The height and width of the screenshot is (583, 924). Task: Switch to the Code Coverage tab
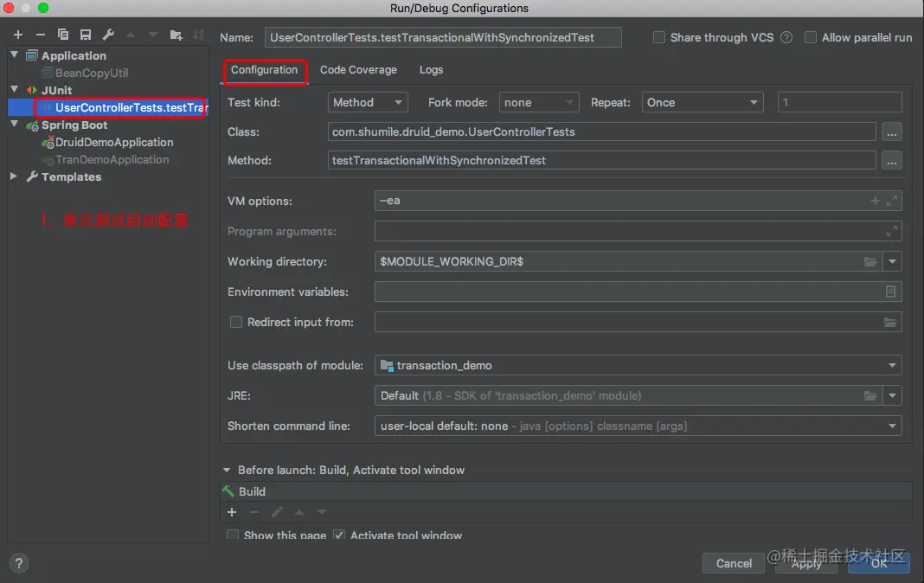(358, 70)
